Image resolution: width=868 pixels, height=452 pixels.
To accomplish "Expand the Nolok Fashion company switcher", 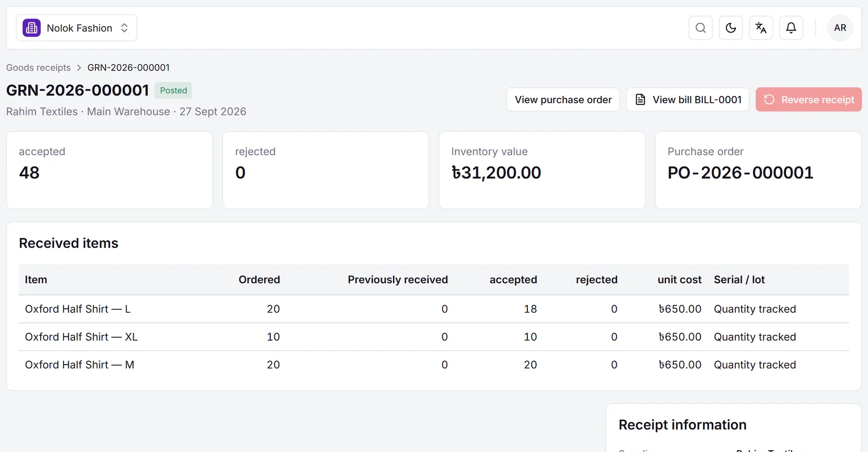I will click(76, 28).
